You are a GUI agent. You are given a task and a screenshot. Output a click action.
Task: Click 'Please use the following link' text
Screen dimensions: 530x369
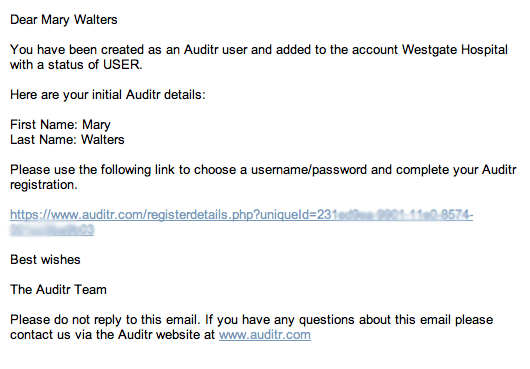coord(92,170)
